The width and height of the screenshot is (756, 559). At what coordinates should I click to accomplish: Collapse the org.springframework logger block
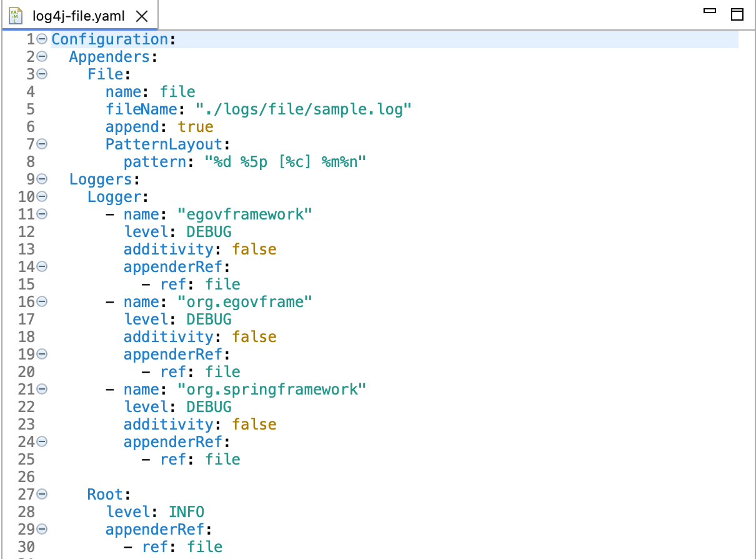pos(41,389)
